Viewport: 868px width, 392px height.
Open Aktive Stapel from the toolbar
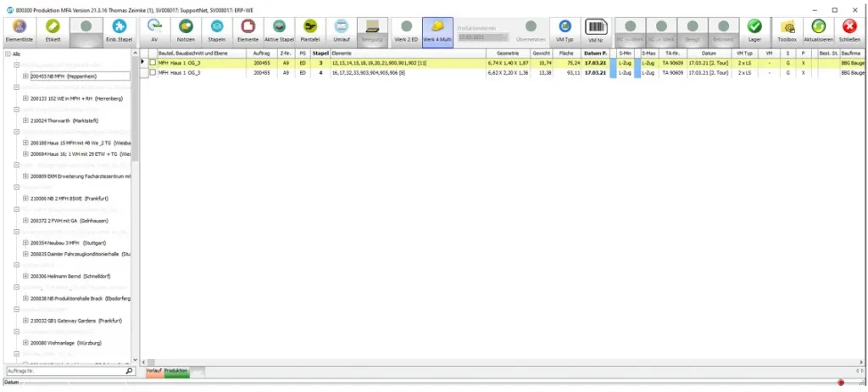(279, 30)
